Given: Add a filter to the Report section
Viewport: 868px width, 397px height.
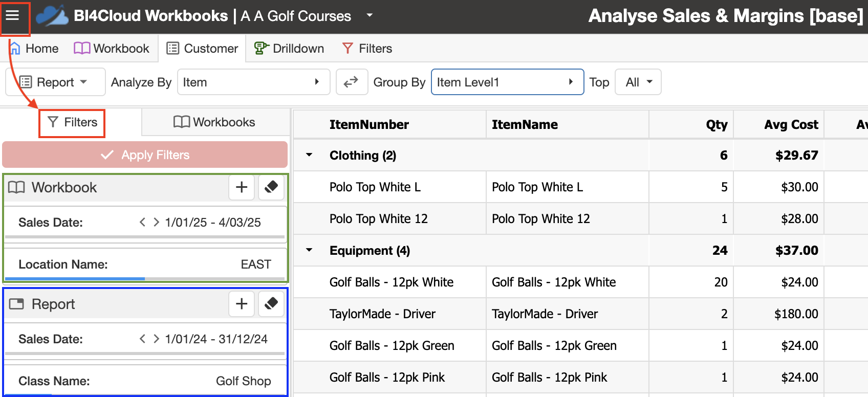Looking at the screenshot, I should [242, 304].
